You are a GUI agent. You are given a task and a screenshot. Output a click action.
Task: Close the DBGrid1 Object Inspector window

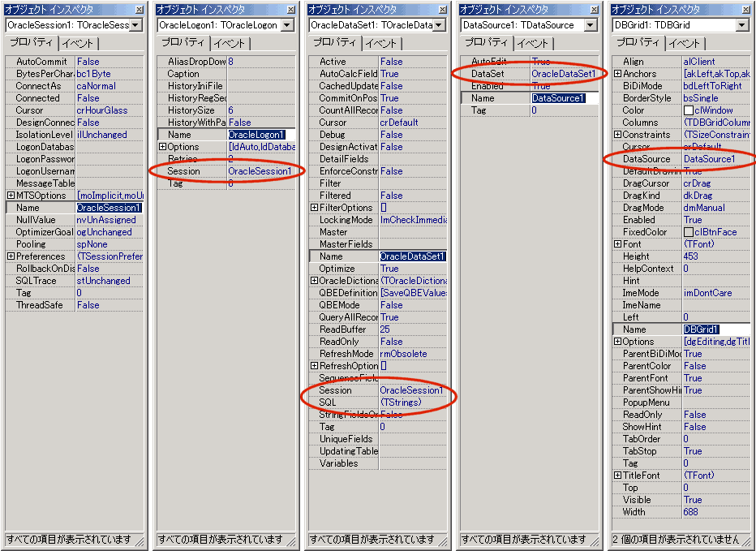[x=745, y=10]
